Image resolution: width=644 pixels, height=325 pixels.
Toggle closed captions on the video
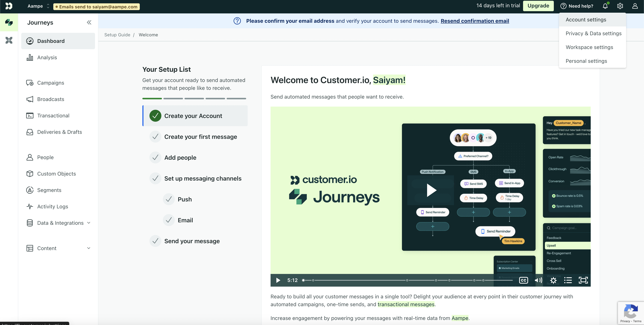[x=523, y=280]
